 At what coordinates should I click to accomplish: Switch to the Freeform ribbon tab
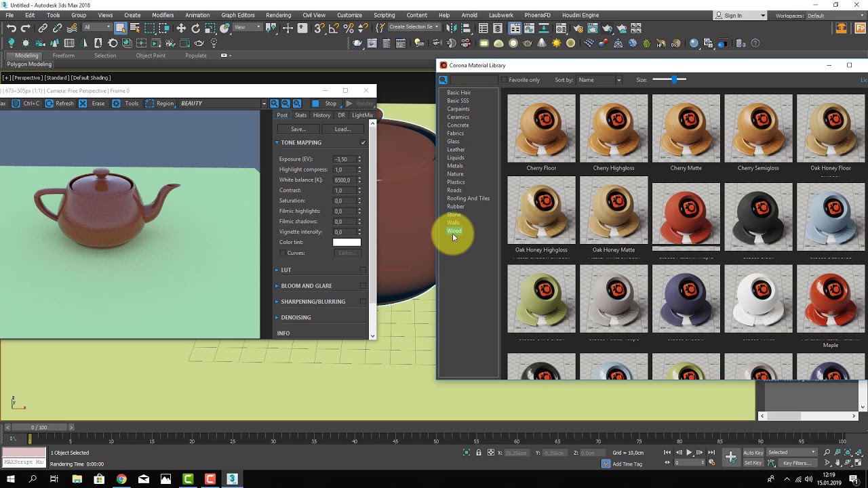pos(64,56)
